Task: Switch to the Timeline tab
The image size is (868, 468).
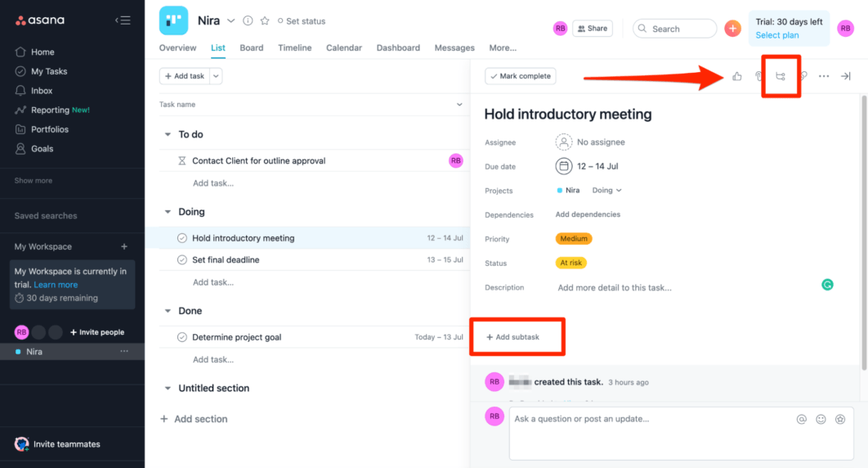Action: tap(294, 47)
